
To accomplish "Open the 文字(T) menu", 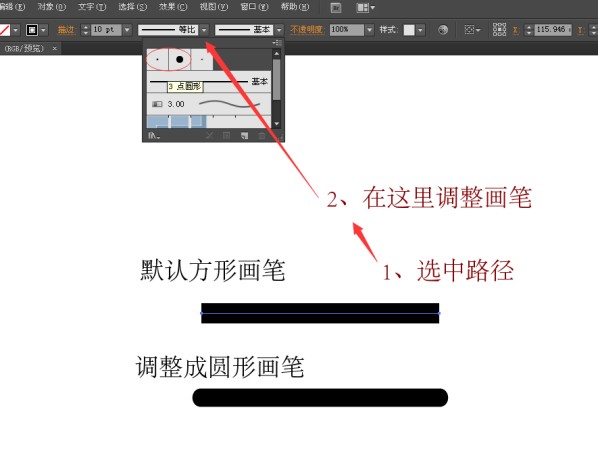I will [x=92, y=7].
